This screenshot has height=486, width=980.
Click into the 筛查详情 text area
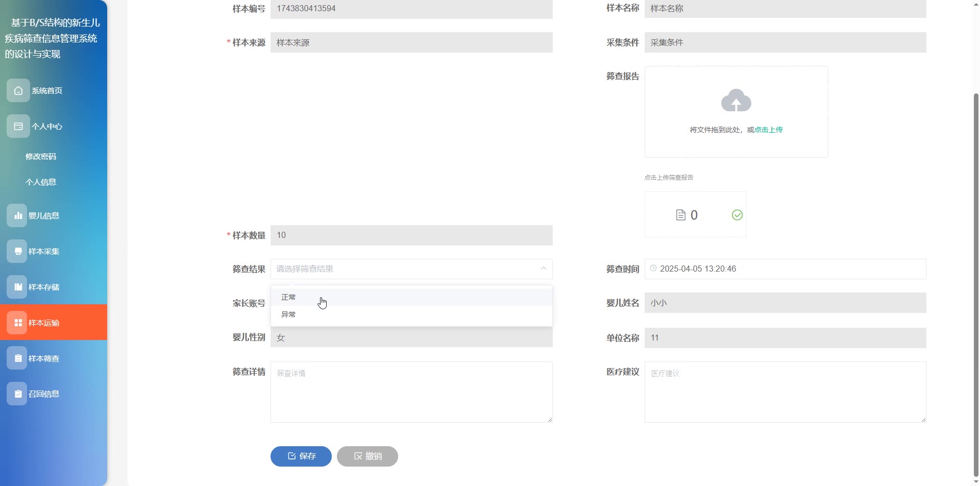pos(411,392)
